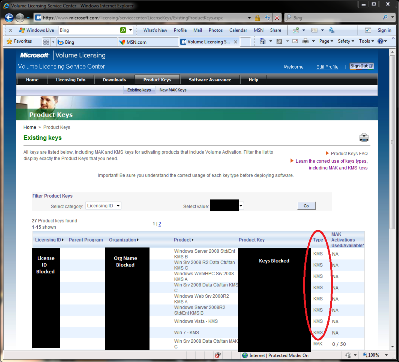
Task: Click the Sign Out button
Action: (x=362, y=66)
